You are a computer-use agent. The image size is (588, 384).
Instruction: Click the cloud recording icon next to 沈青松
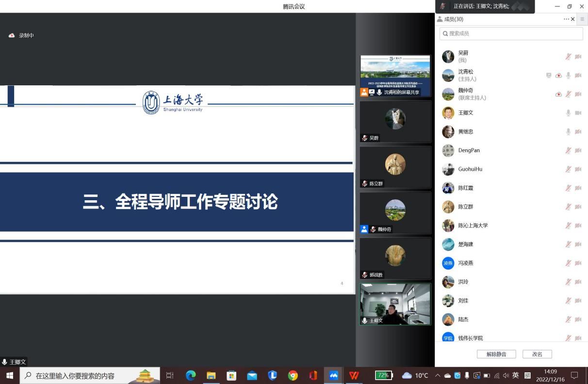click(558, 75)
